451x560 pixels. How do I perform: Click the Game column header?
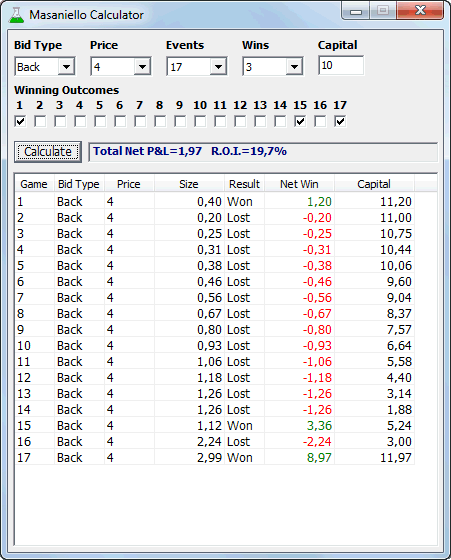pos(34,184)
